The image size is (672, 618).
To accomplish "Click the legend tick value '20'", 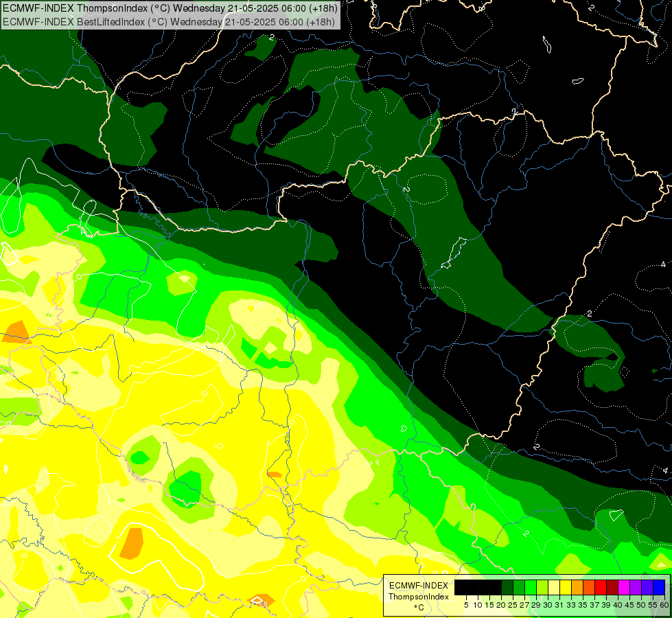I will [x=501, y=605].
